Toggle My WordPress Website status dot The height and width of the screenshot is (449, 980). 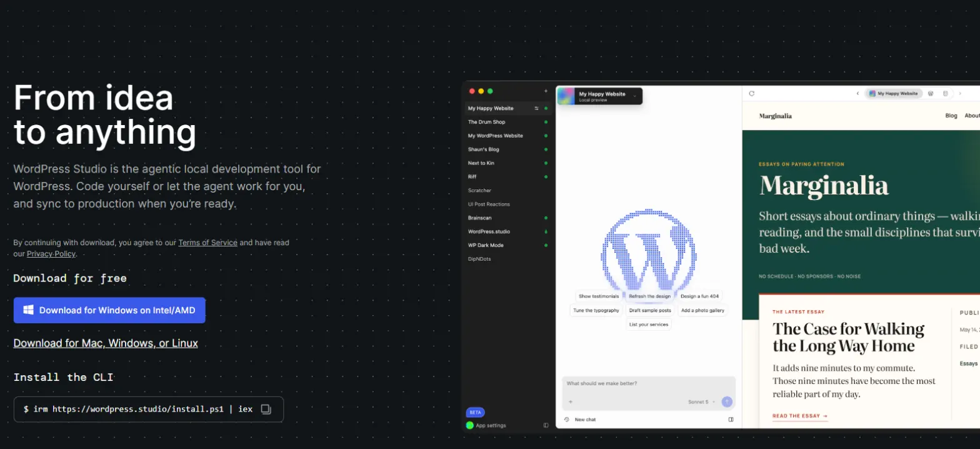coord(546,136)
